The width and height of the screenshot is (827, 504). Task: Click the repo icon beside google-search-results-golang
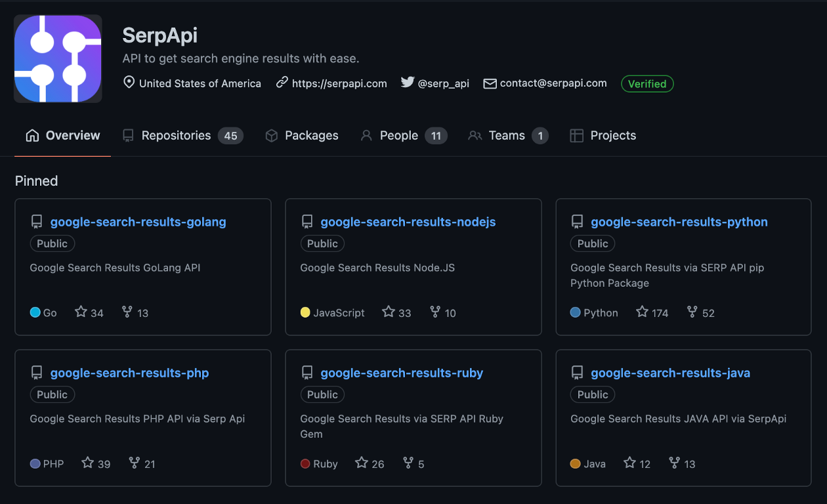37,222
